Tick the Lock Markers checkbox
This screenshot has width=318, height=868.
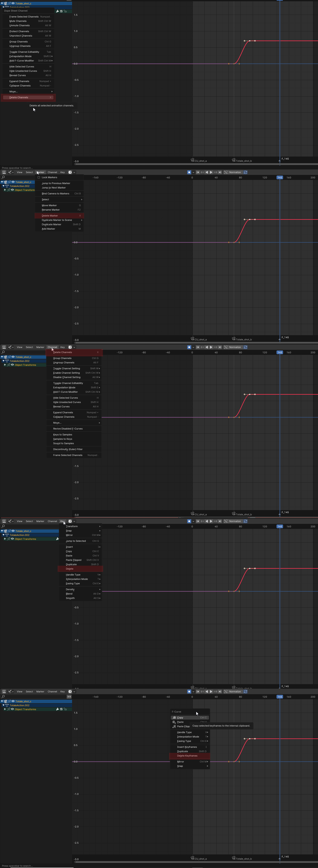coord(39,177)
